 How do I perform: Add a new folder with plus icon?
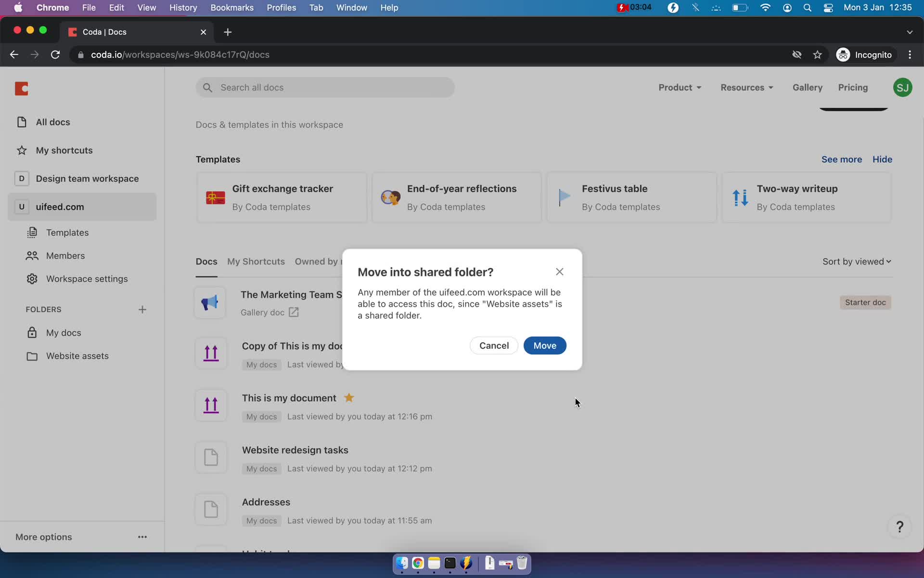(x=142, y=309)
